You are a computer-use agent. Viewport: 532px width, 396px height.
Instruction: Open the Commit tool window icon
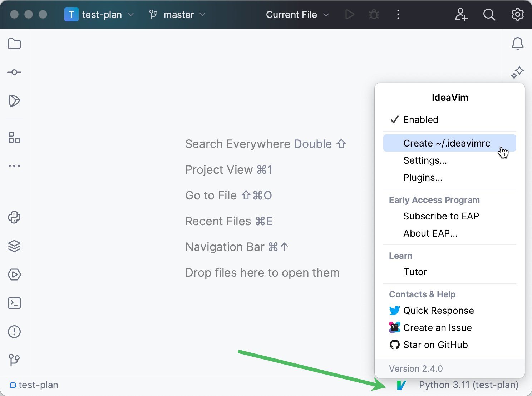(14, 72)
